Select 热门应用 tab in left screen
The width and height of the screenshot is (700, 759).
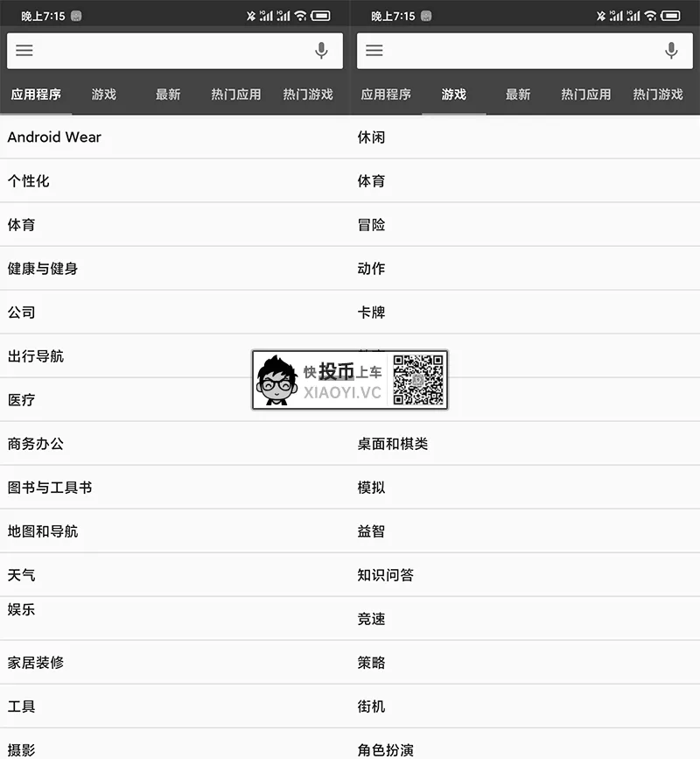[236, 95]
